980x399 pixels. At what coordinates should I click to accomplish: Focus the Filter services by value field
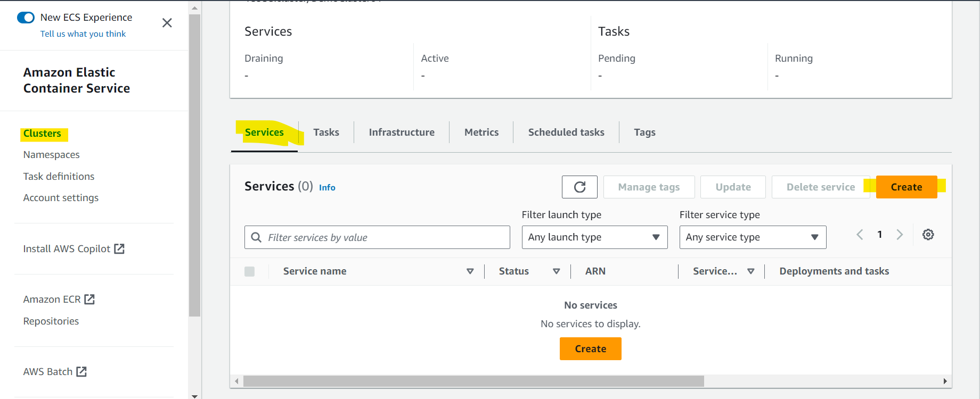tap(377, 237)
